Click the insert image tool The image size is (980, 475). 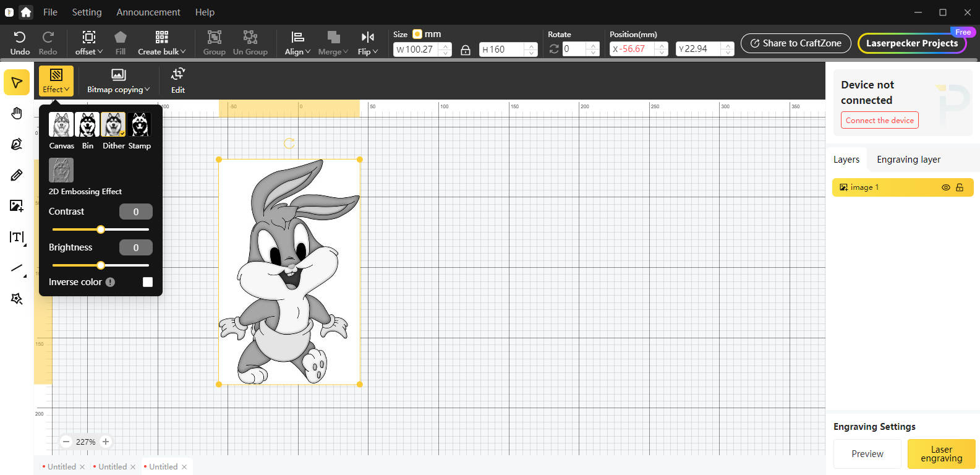pyautogui.click(x=17, y=206)
